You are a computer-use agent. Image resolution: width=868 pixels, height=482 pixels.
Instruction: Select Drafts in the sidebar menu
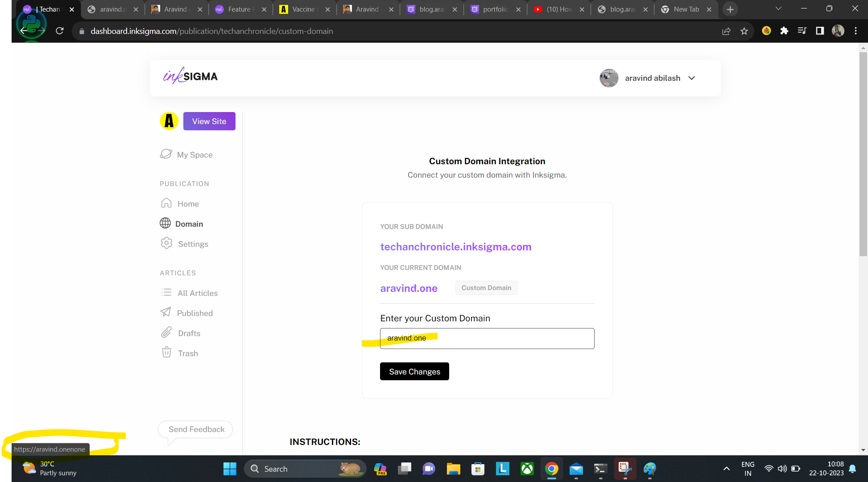click(x=189, y=333)
